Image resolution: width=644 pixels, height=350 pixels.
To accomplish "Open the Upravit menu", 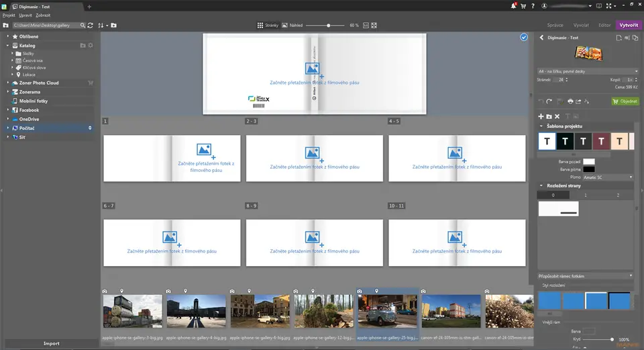I will point(25,14).
